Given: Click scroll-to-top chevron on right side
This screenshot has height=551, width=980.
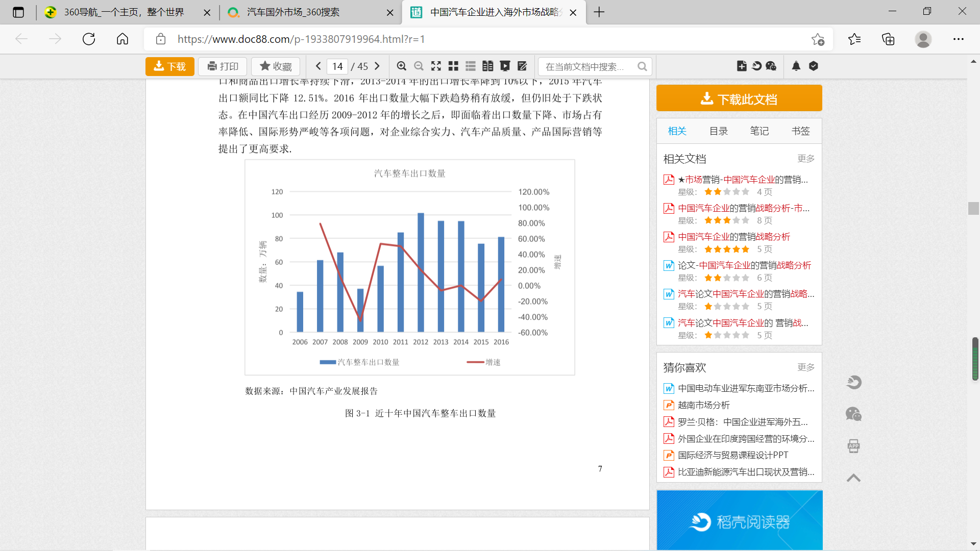Looking at the screenshot, I should 853,478.
